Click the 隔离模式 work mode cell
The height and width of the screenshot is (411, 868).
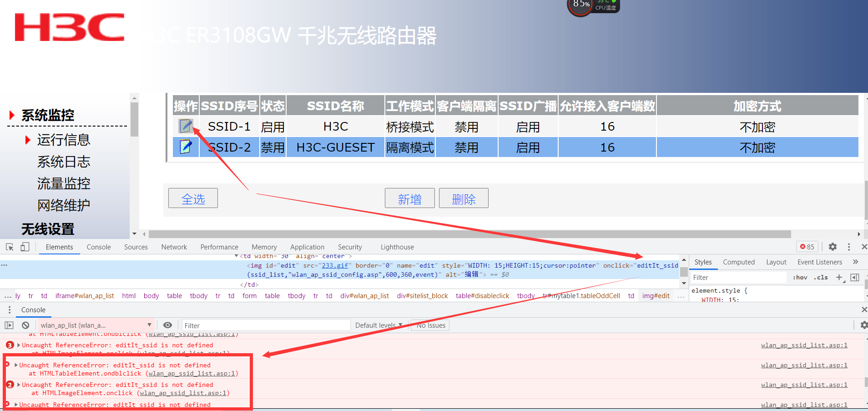coord(410,147)
